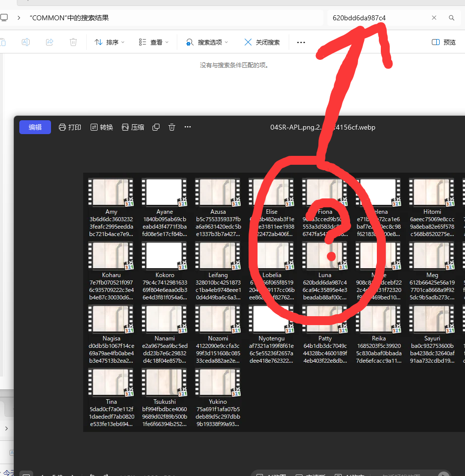Click the image viewer trash delete icon
The width and height of the screenshot is (465, 476).
[172, 127]
